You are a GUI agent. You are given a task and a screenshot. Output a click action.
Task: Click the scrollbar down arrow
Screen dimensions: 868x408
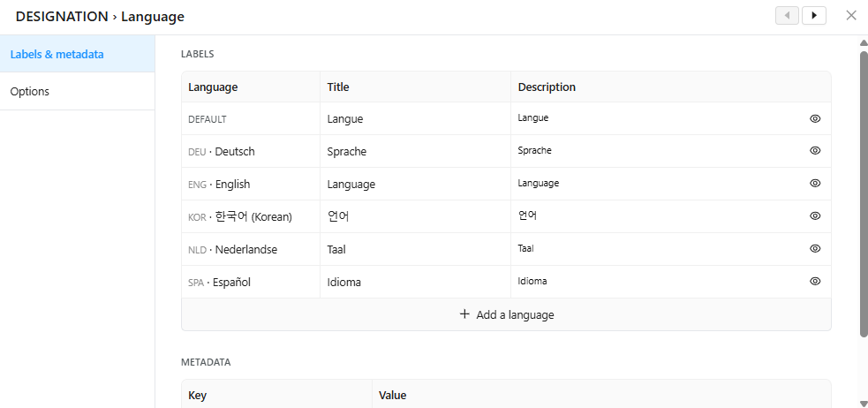pos(863,403)
